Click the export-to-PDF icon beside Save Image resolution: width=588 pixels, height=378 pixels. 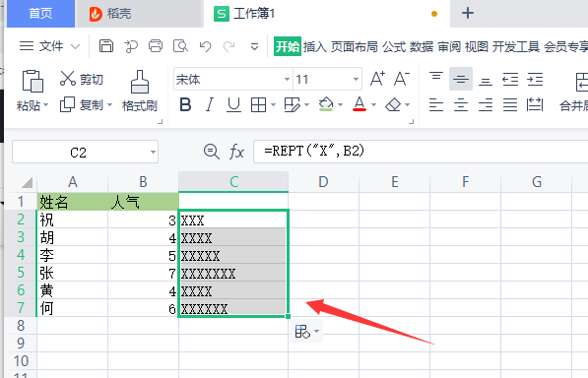131,46
